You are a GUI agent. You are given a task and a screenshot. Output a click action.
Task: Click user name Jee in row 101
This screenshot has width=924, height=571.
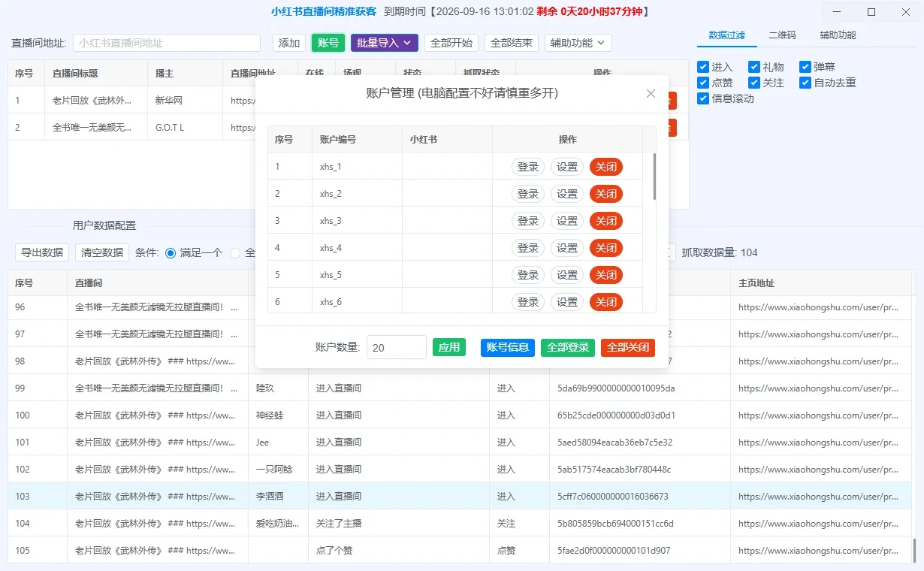click(262, 442)
